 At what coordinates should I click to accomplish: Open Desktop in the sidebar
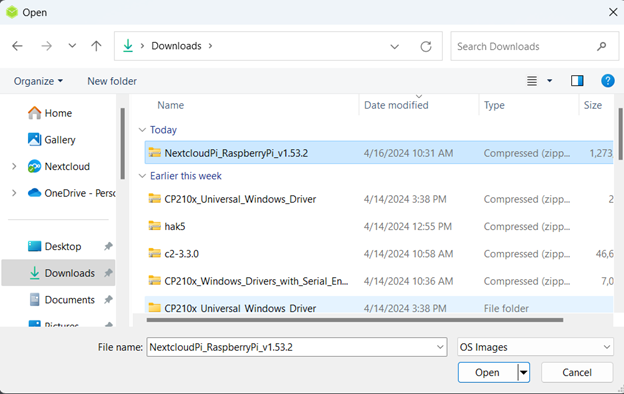click(55, 246)
